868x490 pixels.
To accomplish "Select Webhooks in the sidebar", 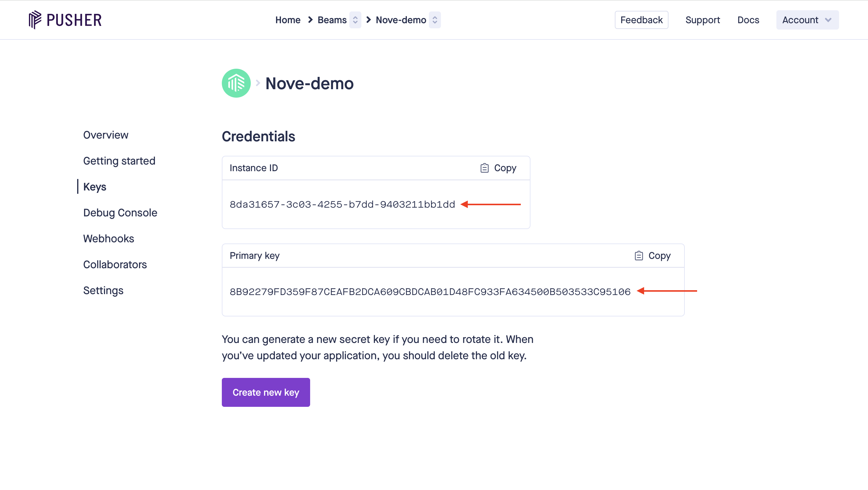I will [108, 239].
